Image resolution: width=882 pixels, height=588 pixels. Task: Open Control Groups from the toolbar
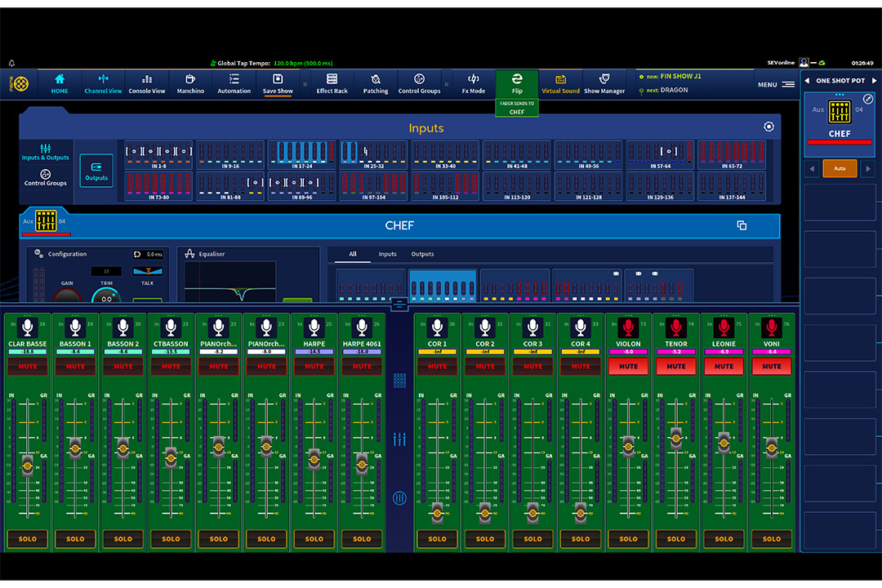coord(419,83)
